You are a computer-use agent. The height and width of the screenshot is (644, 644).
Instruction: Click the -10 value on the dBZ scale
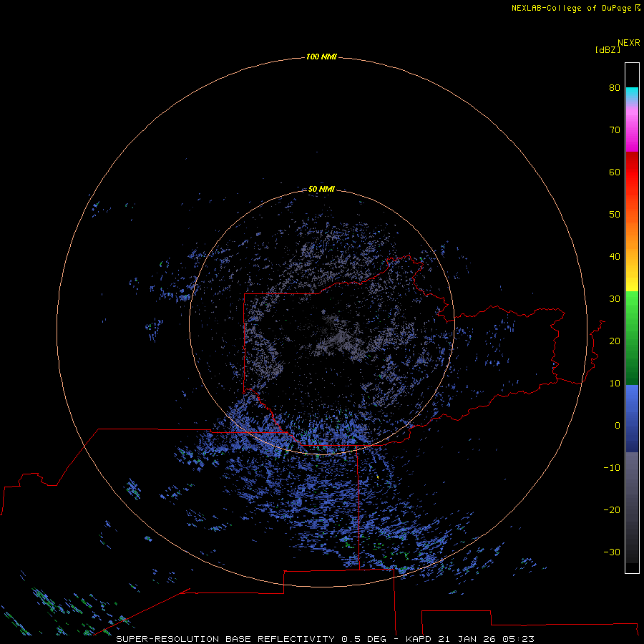[612, 467]
